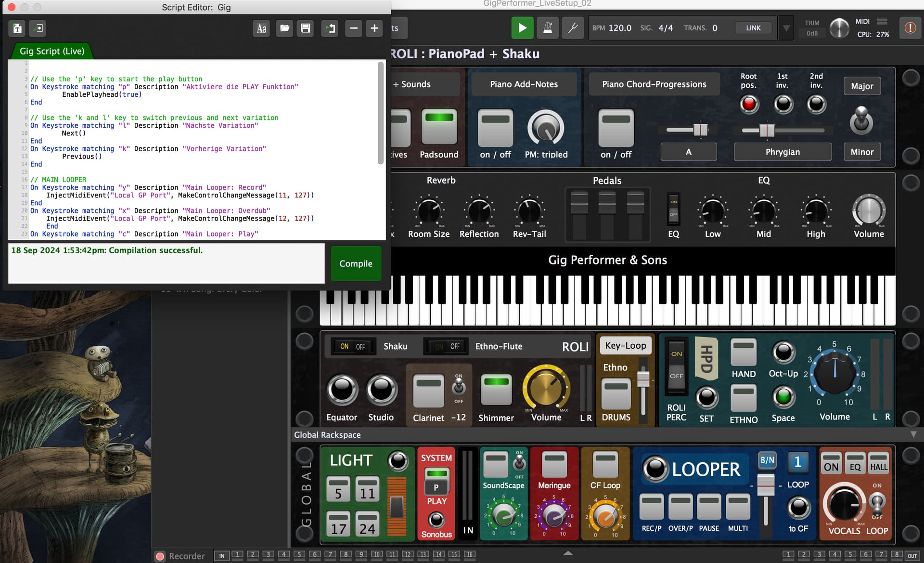Viewport: 924px width, 563px height.
Task: Click the LINK button
Action: [753, 28]
